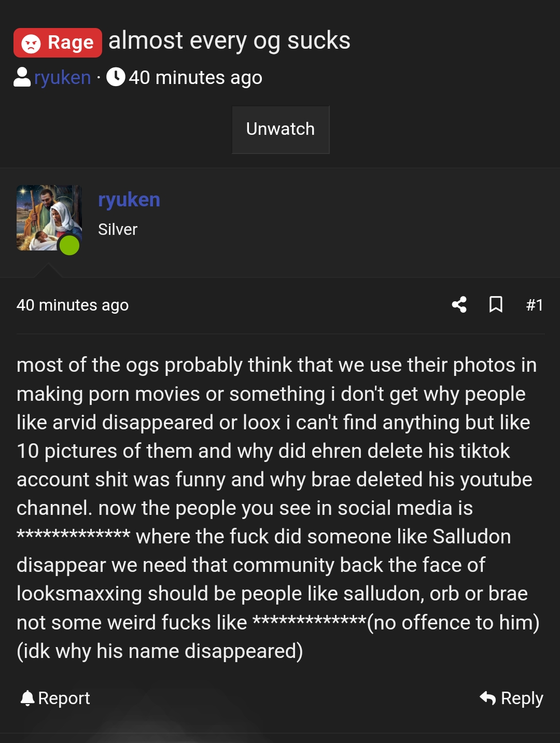
Task: Click the thread title almost every og sucks
Action: 229,40
